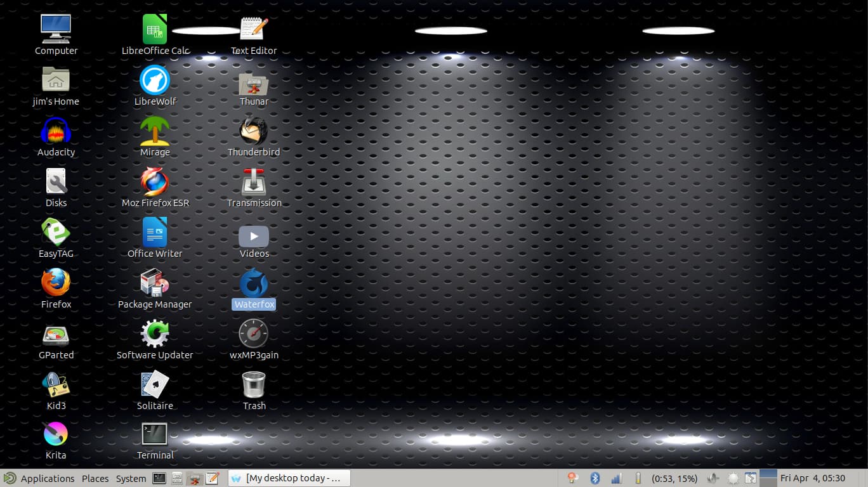Select the Text Editor desktop icon

(x=254, y=29)
